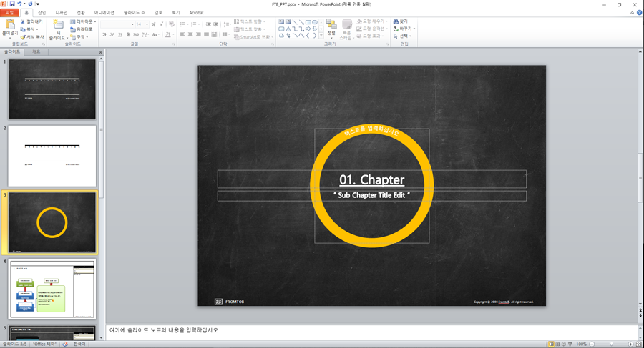Screen dimensions: 644x348
Task: Click the zoom slider in status bar
Action: [610, 344]
